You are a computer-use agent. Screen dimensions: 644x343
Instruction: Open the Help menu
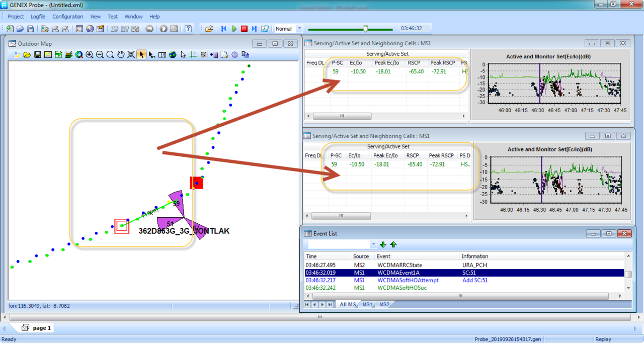[x=154, y=17]
